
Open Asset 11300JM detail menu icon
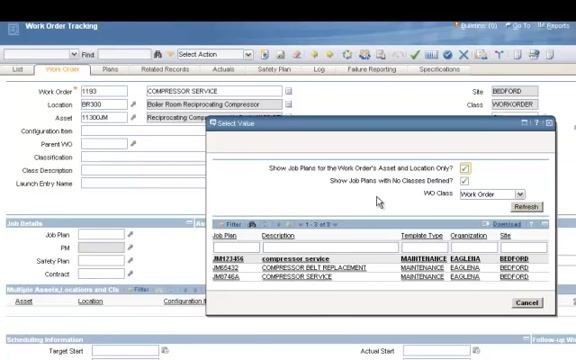[133, 118]
